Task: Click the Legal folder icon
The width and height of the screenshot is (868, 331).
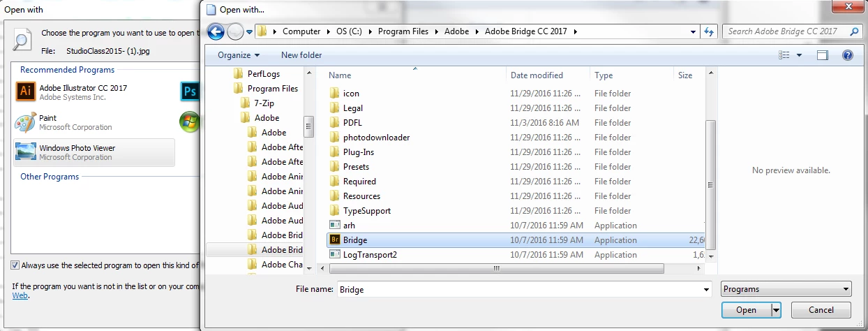Action: [334, 108]
